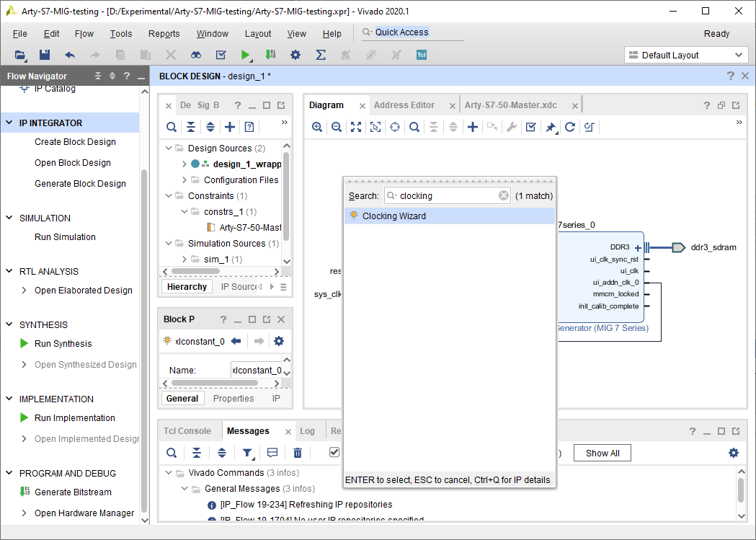Screen dimensions: 756x540
Task: Toggle the checkbox in the Messages toolbar
Action: coord(334,452)
